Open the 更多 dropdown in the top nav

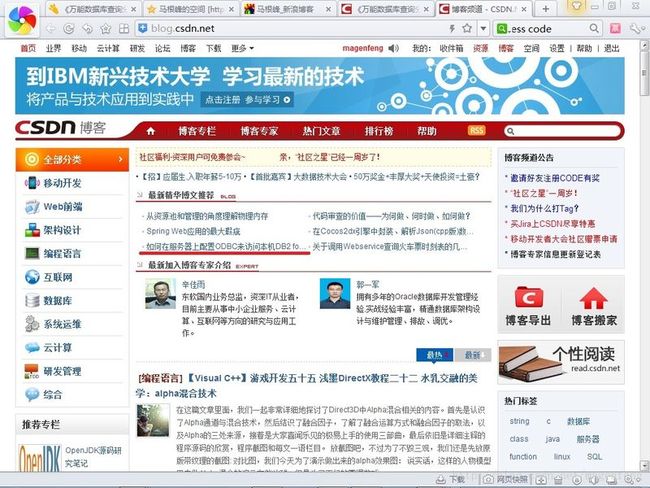point(243,48)
